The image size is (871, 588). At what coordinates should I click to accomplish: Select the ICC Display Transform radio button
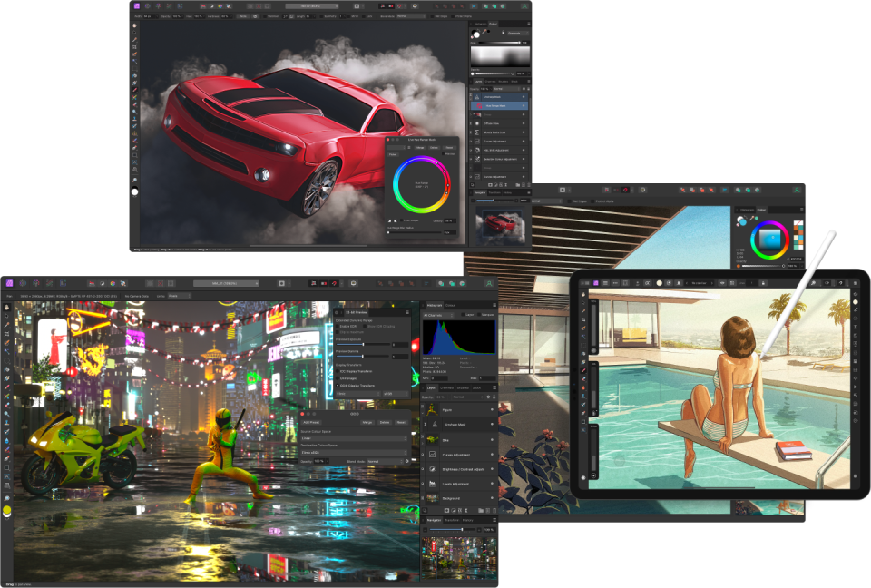click(338, 373)
